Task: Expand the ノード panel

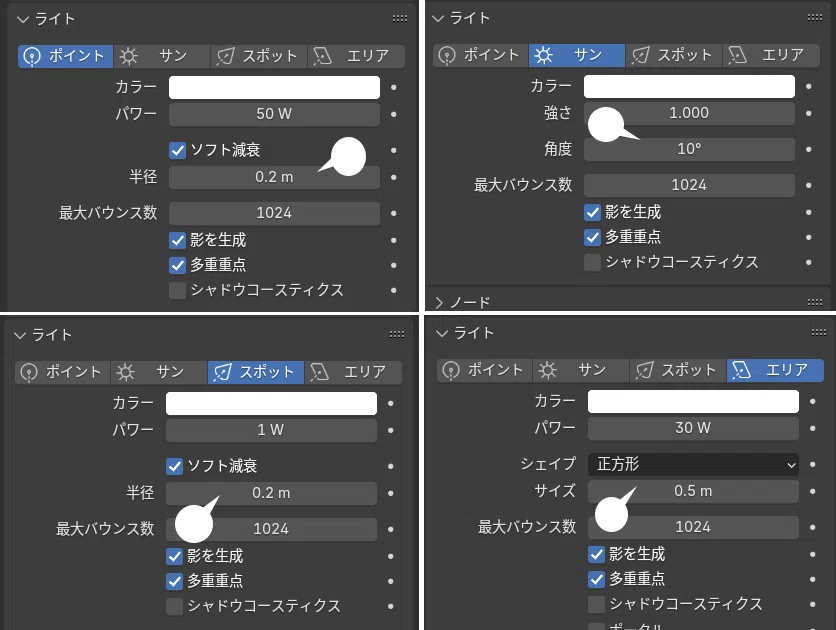Action: pyautogui.click(x=462, y=303)
